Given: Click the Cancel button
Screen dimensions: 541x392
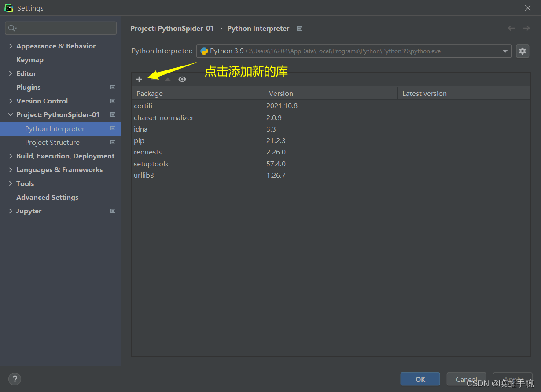Looking at the screenshot, I should pyautogui.click(x=467, y=379).
